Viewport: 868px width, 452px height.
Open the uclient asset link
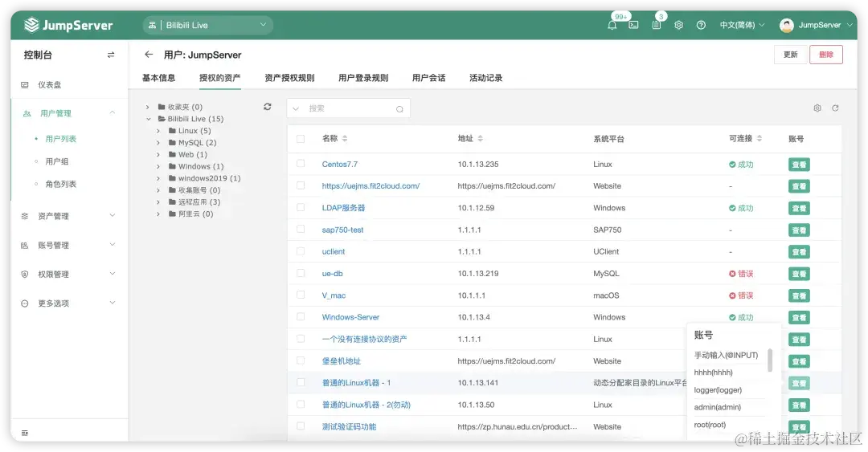(x=334, y=252)
